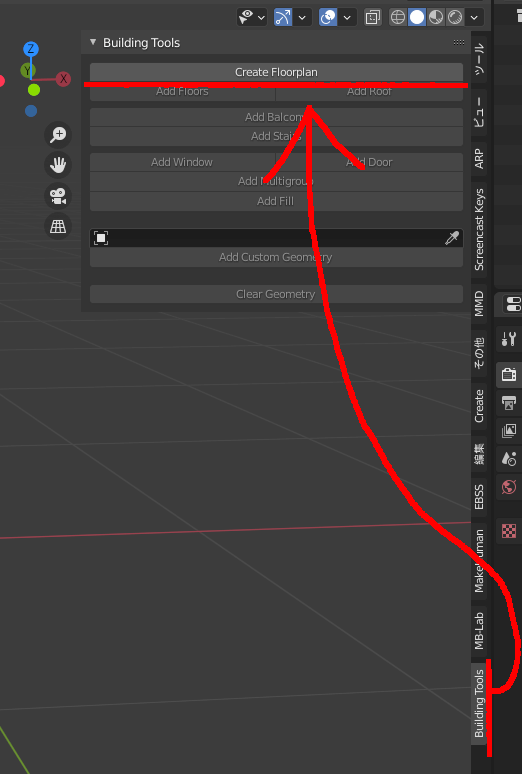Switch to the Building Tools sidebar tab
The height and width of the screenshot is (774, 522).
click(479, 703)
